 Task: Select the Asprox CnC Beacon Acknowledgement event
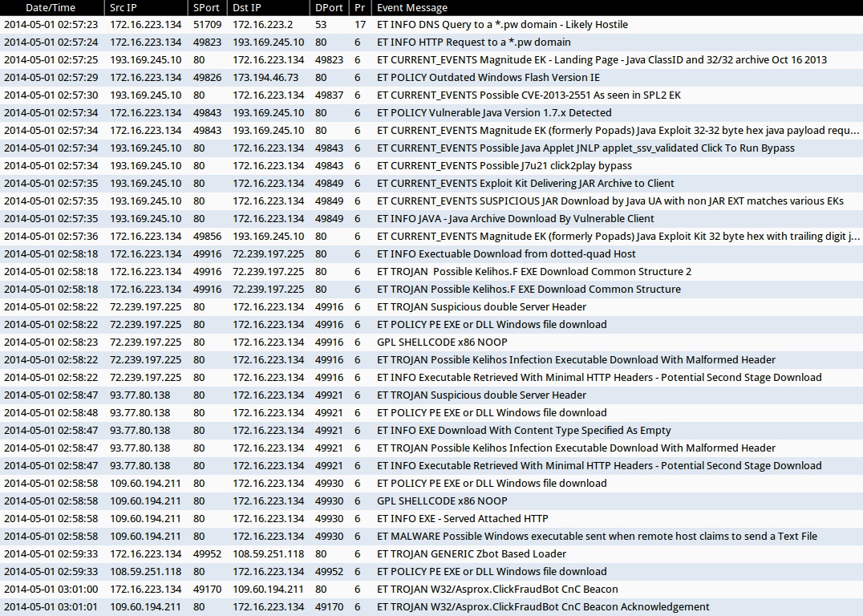(x=543, y=607)
